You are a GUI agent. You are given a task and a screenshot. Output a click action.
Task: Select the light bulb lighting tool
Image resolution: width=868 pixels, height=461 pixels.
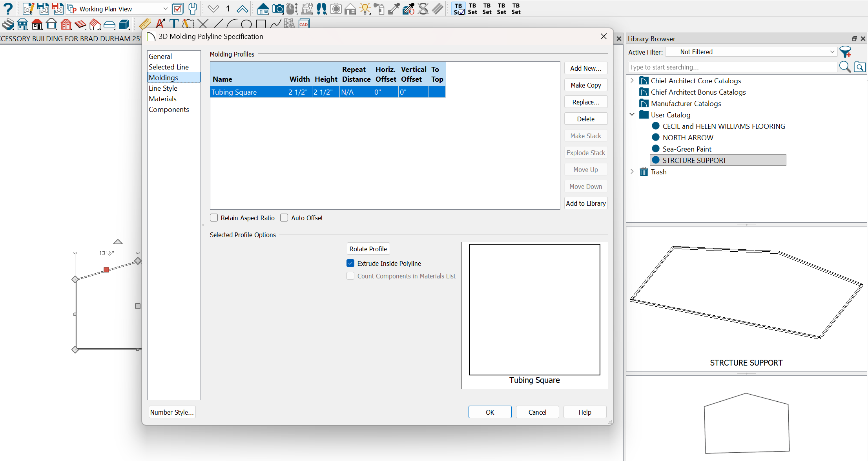(x=365, y=8)
